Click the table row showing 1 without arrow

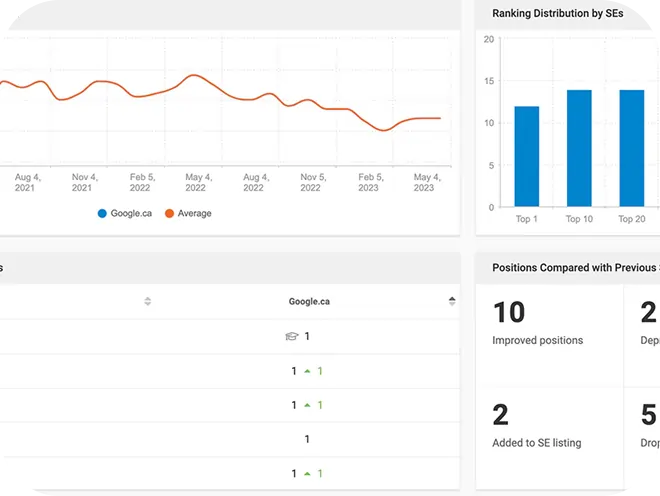307,439
